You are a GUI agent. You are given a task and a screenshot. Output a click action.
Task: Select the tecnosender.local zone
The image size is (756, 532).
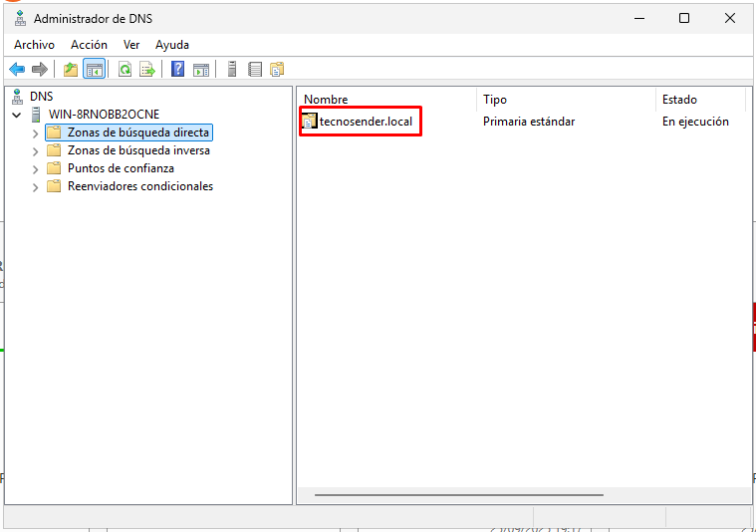click(366, 122)
